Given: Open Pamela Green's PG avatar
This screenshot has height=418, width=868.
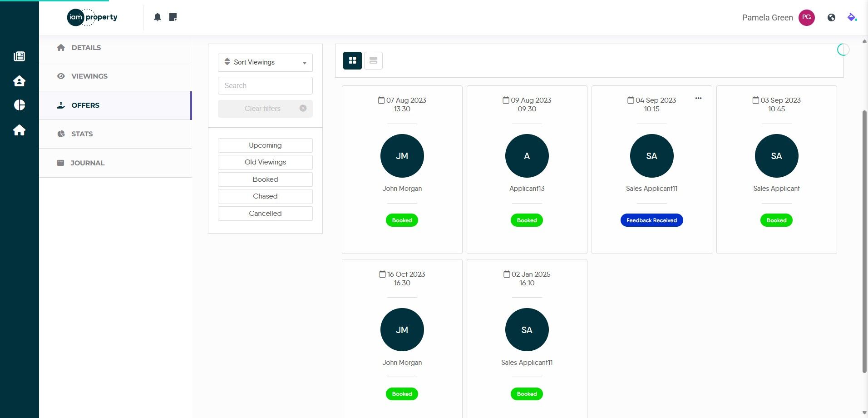Looking at the screenshot, I should (807, 18).
